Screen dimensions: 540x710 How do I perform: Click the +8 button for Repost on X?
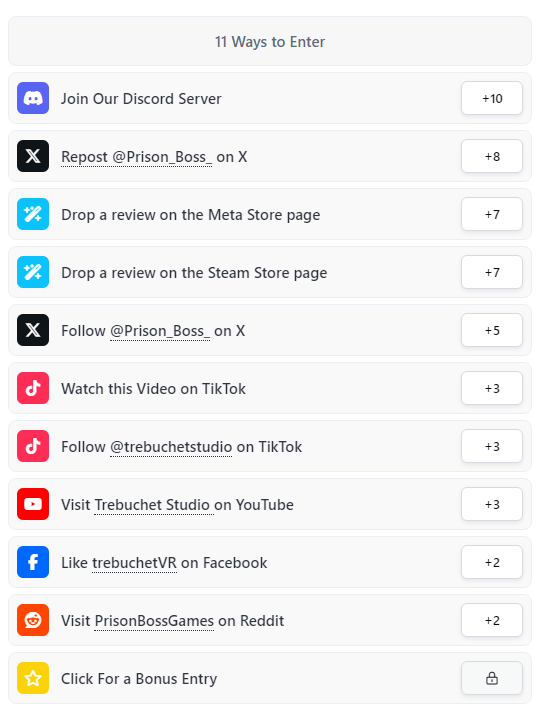(492, 156)
